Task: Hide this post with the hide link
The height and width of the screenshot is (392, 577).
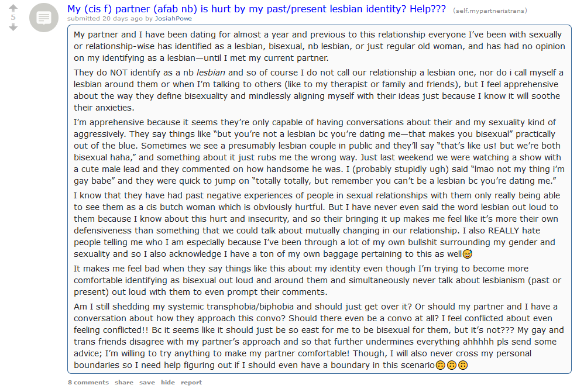Action: pyautogui.click(x=168, y=383)
